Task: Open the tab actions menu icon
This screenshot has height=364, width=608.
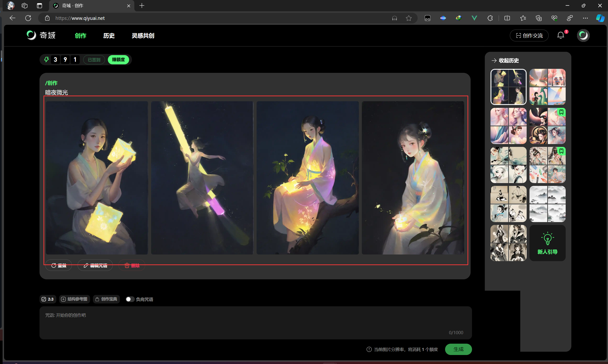Action: pyautogui.click(x=39, y=6)
